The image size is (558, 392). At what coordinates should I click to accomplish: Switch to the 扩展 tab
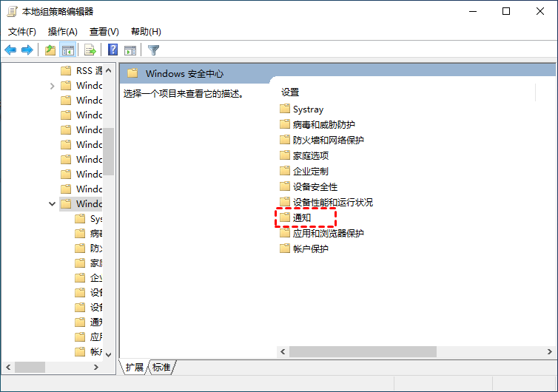coord(134,367)
